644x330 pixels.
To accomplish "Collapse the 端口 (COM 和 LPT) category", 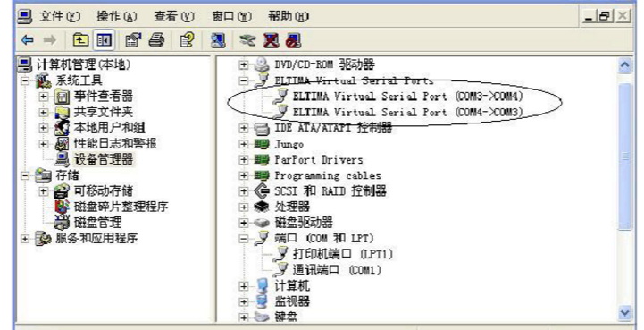I will 244,239.
